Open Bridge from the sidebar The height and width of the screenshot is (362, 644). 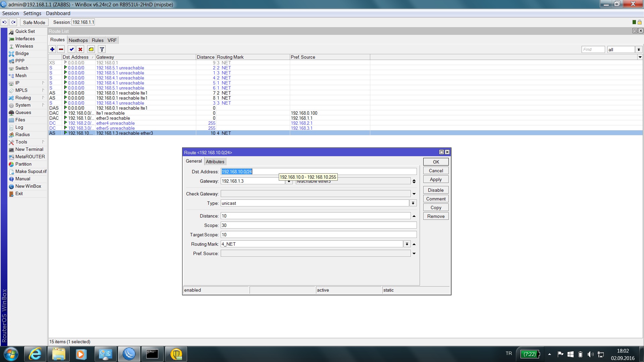[22, 53]
